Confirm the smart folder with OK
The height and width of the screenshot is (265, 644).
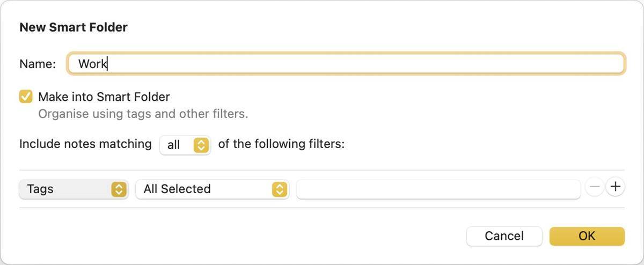[x=587, y=236]
